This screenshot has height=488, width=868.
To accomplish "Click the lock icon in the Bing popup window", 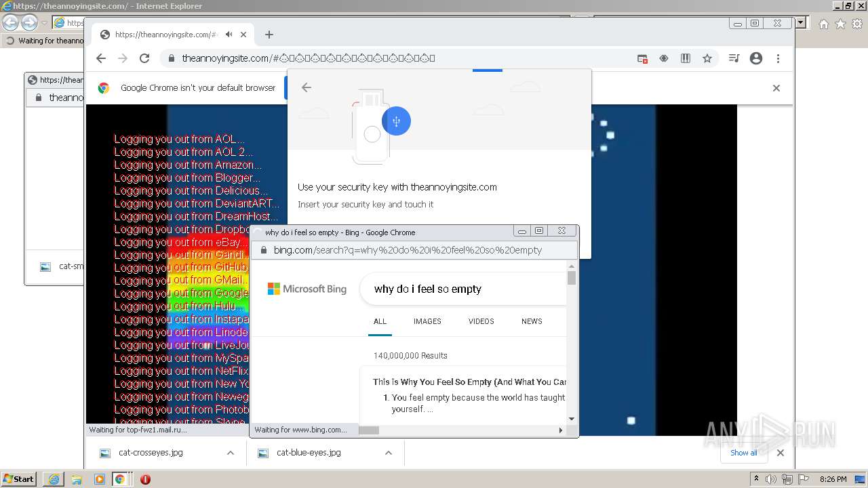I will 263,250.
